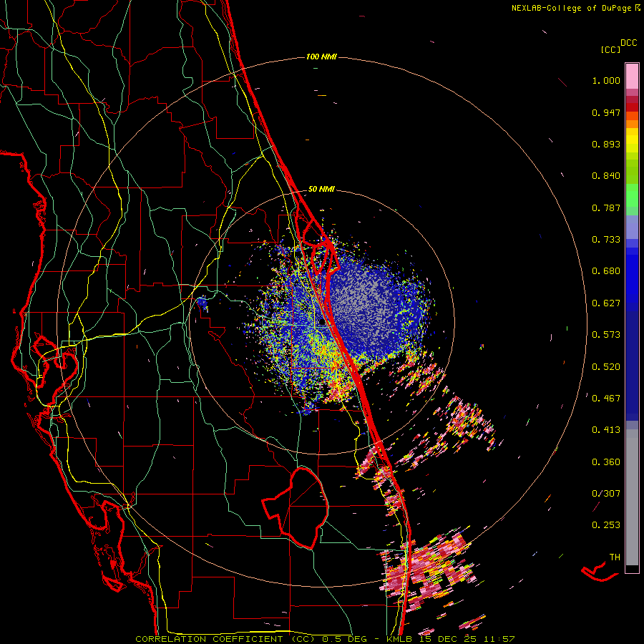The image size is (644, 644).
Task: Click the 0.253 legend value
Action: tap(606, 525)
